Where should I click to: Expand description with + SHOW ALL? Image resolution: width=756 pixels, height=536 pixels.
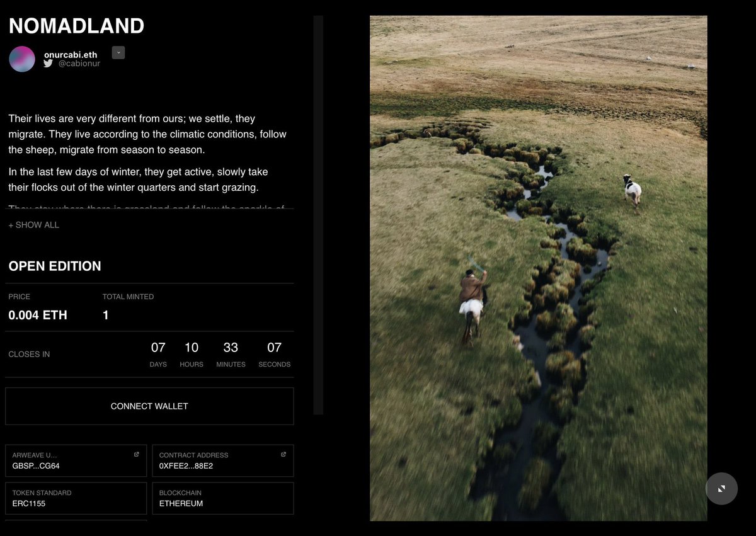click(34, 225)
